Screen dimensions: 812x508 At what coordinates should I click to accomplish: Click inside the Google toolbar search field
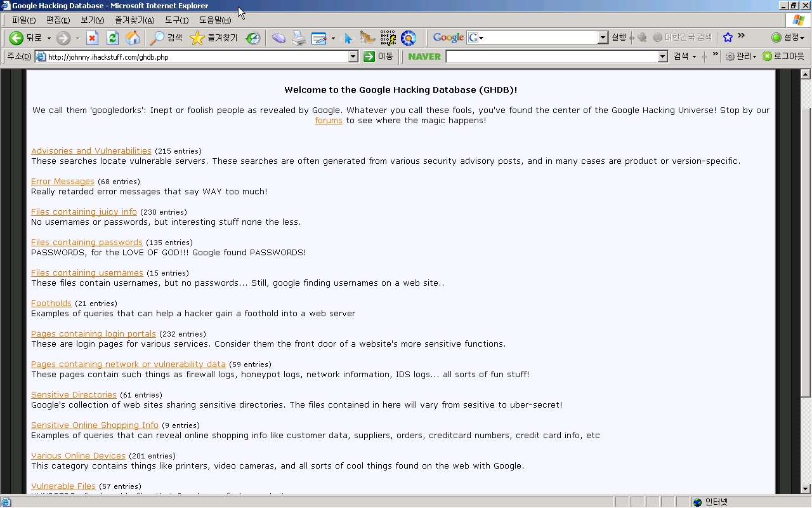click(x=537, y=37)
